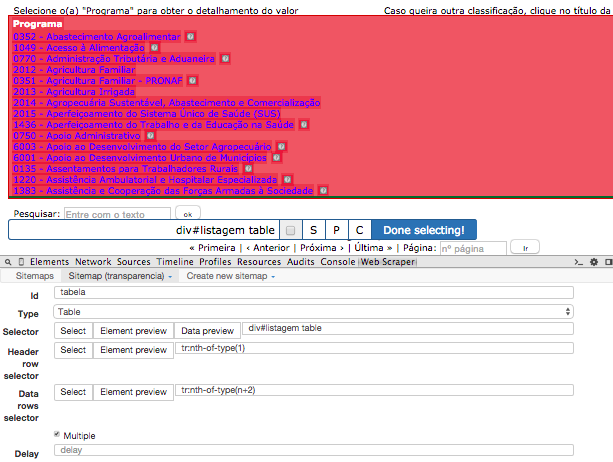Expand the Create new sitemap dropdown

[x=231, y=275]
